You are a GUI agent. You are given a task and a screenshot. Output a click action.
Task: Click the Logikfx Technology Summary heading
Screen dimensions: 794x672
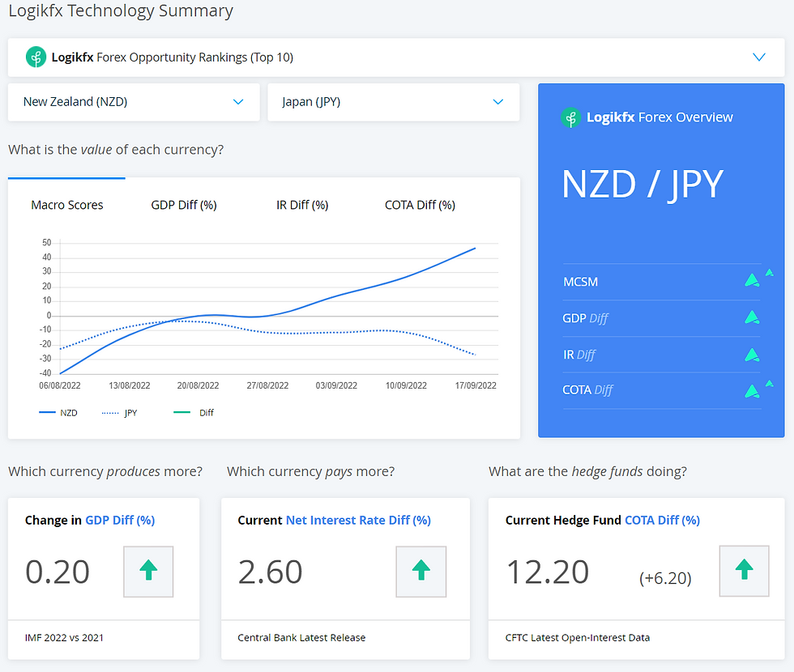pyautogui.click(x=121, y=11)
